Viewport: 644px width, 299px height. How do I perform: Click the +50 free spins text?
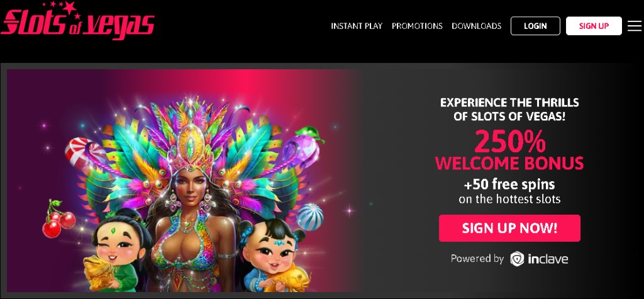[509, 184]
